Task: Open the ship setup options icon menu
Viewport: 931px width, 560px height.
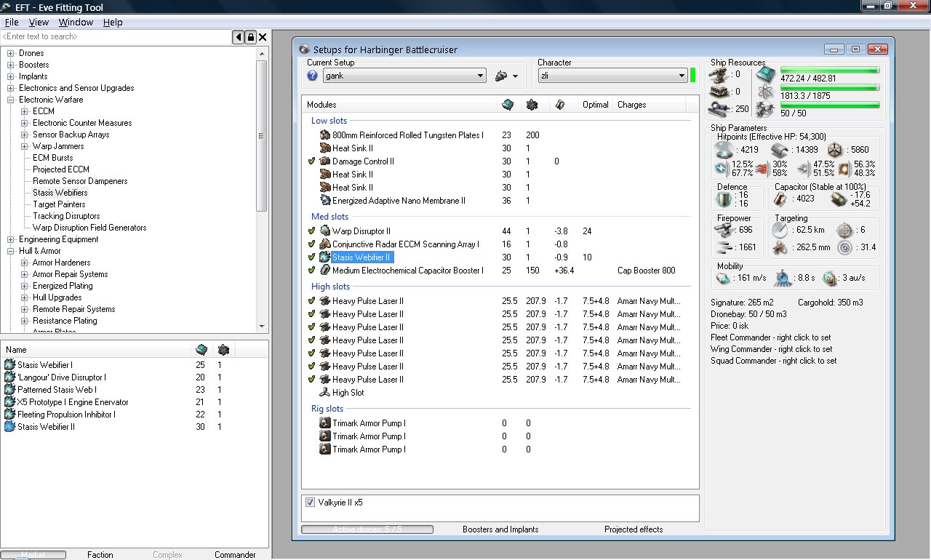Action: pyautogui.click(x=501, y=76)
